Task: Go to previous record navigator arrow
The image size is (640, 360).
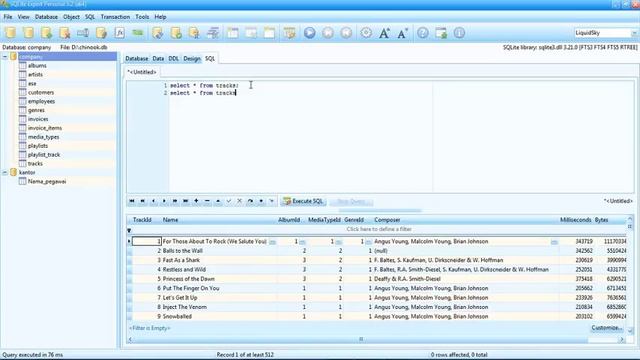Action: click(153, 201)
